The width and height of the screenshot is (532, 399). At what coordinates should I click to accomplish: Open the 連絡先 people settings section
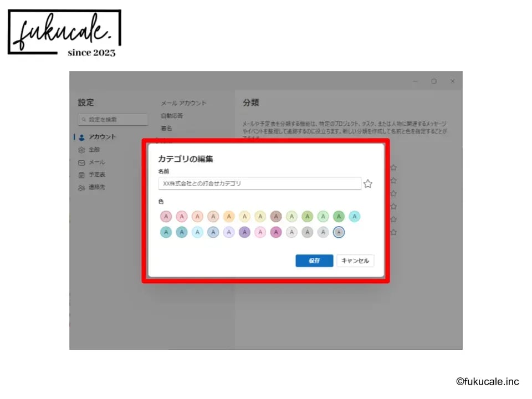(91, 187)
